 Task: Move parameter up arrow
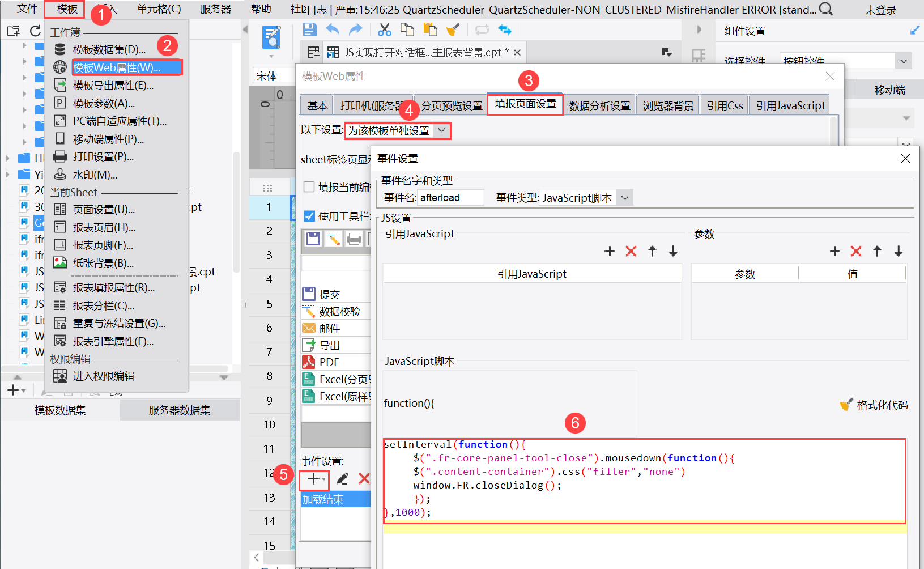pos(877,251)
